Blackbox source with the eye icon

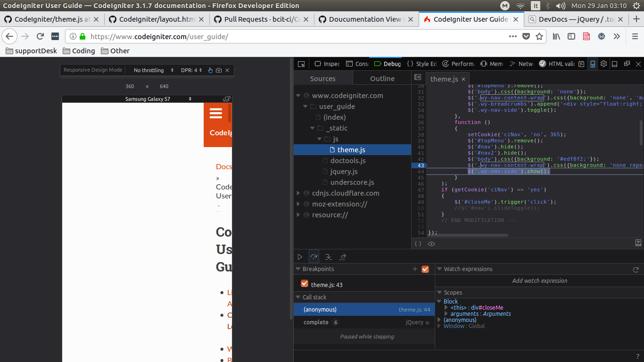tap(431, 244)
